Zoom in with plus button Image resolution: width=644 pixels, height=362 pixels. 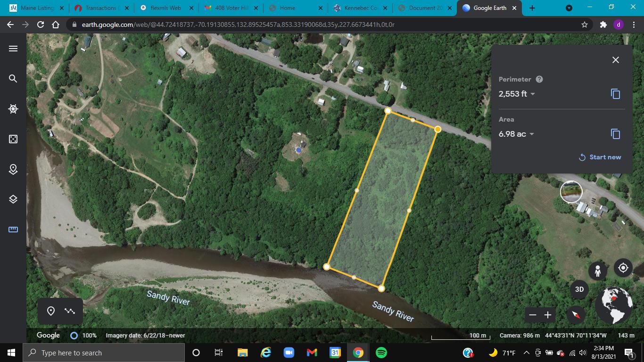point(548,315)
